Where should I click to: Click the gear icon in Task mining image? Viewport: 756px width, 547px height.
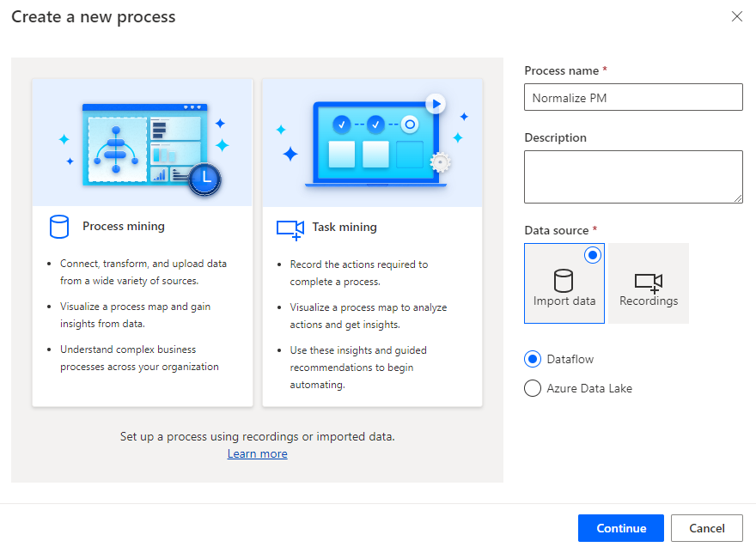441,160
